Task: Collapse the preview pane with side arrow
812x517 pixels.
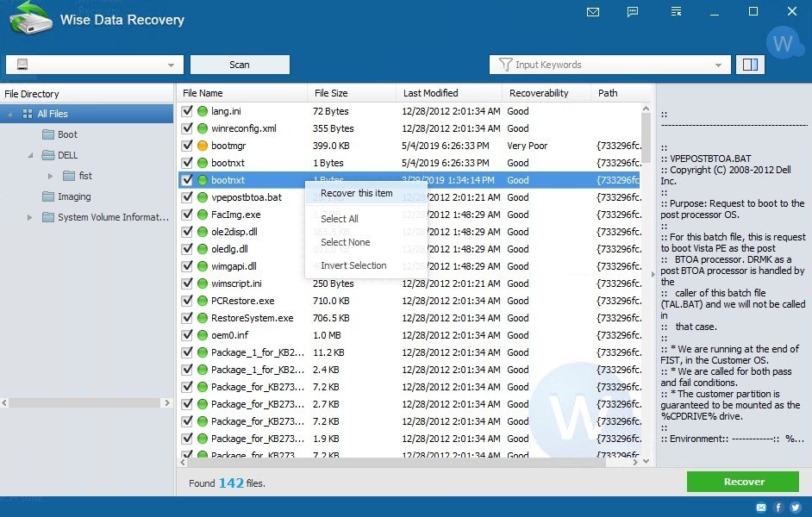Action: click(653, 274)
